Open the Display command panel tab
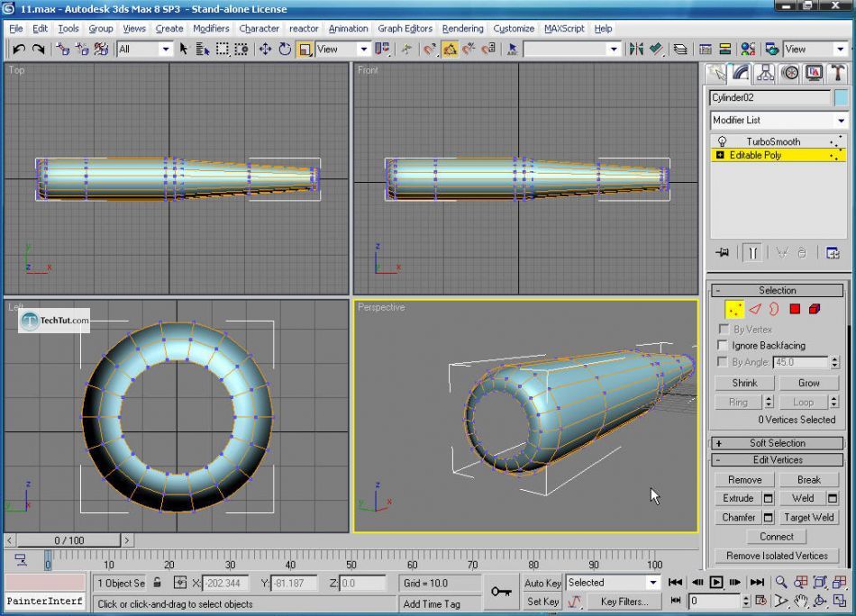 coord(814,73)
